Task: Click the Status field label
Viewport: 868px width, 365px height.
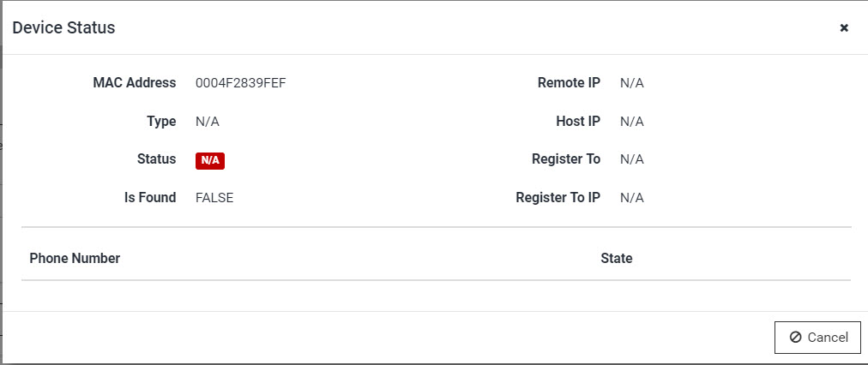Action: 157,159
